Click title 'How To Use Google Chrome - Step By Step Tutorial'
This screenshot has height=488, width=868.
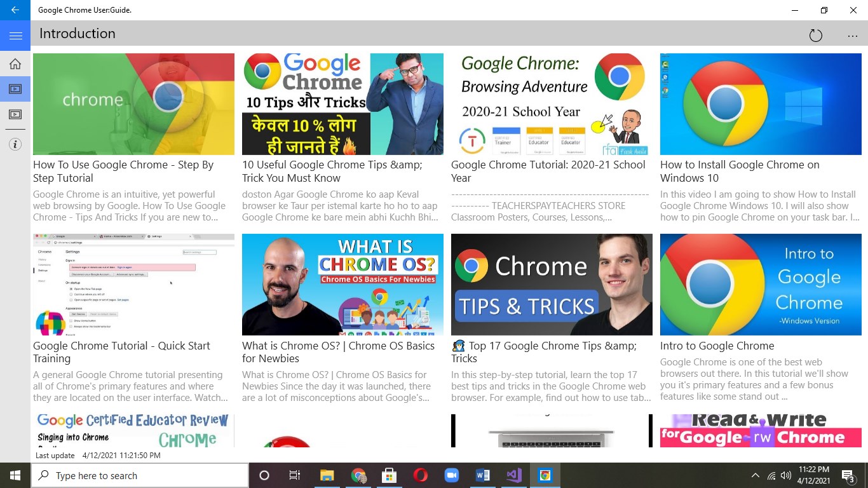(123, 172)
